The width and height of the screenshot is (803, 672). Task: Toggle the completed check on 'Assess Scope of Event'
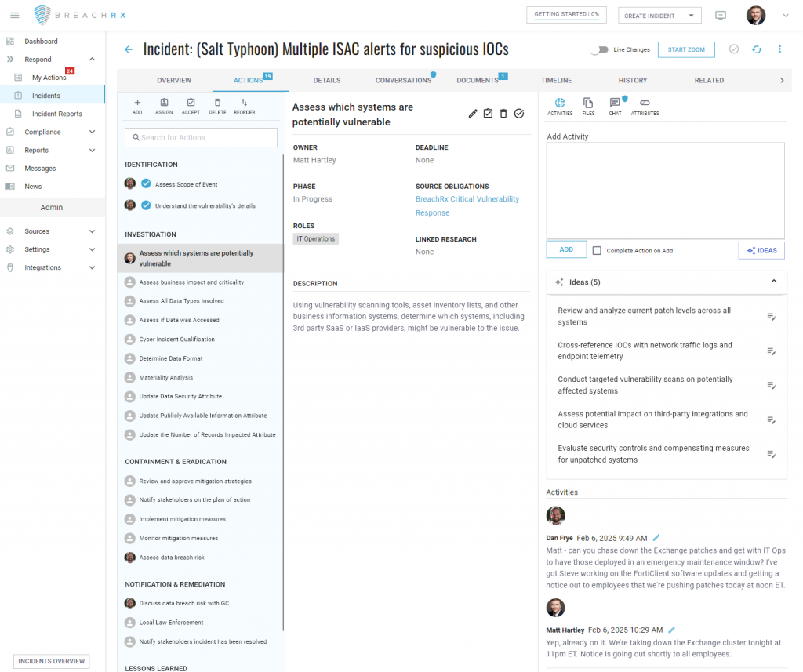pyautogui.click(x=146, y=183)
